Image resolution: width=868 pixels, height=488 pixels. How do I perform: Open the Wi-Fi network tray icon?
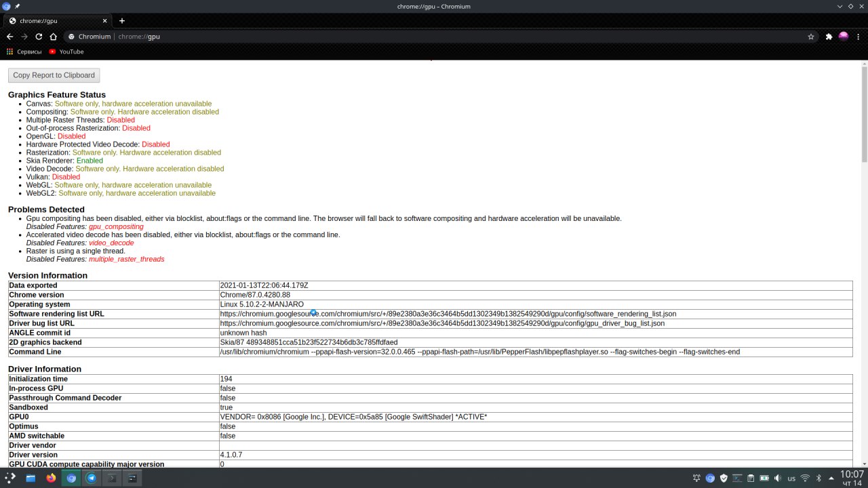point(805,478)
